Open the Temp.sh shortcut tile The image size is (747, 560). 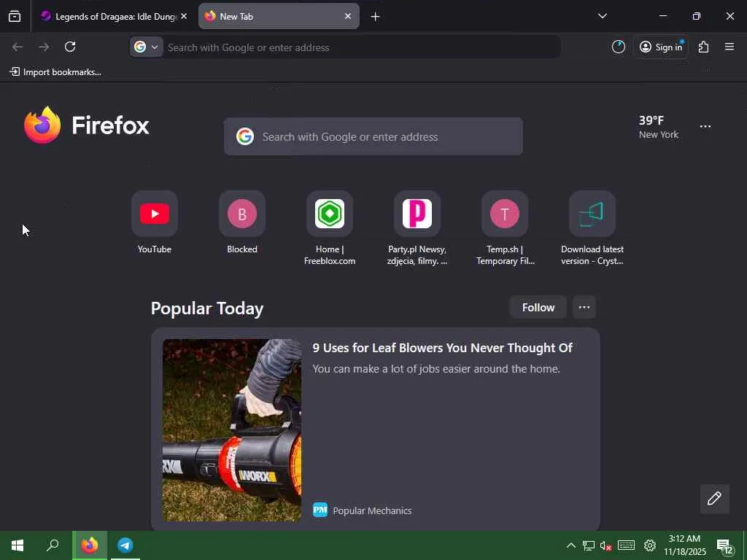[505, 228]
